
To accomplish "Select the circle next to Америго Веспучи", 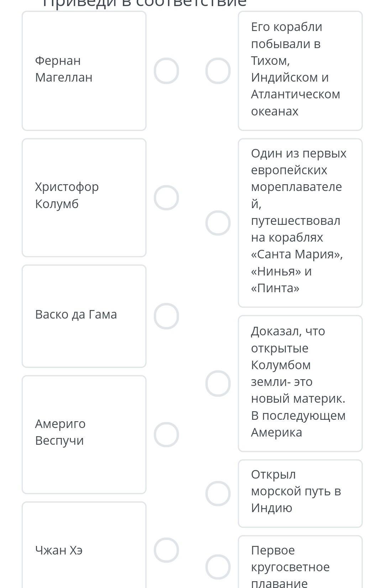I will point(166,434).
